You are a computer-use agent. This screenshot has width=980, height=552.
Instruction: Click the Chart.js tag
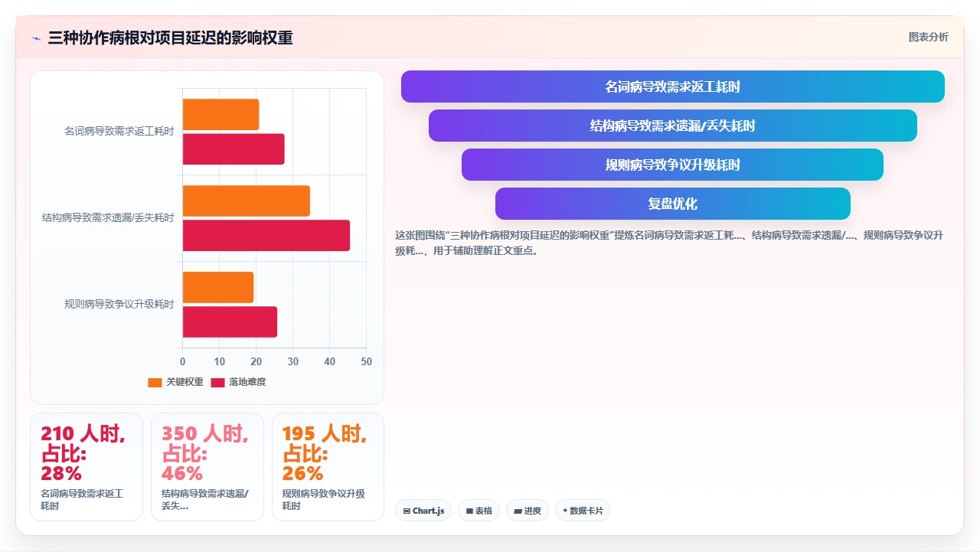pyautogui.click(x=423, y=511)
